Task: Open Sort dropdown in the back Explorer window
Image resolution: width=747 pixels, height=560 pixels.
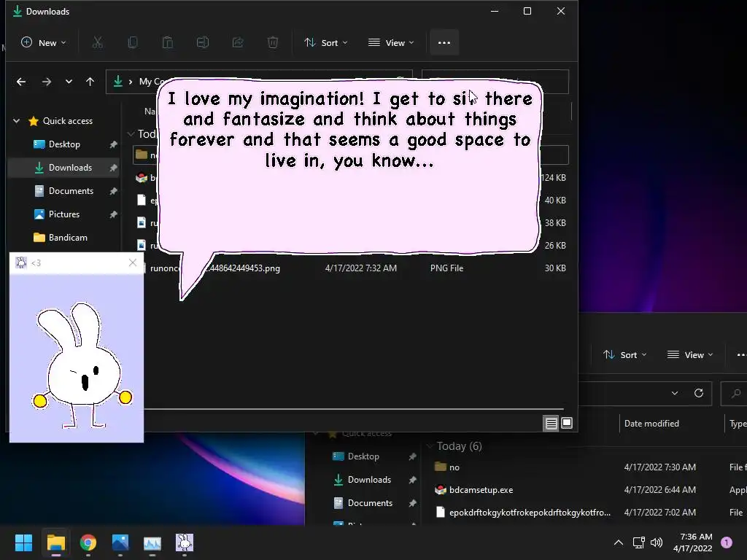Action: [x=624, y=355]
